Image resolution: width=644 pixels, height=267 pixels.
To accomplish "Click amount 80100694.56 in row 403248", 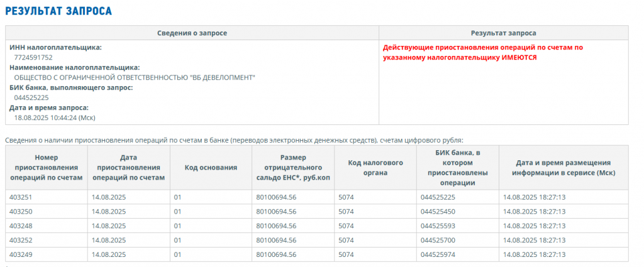I will [276, 226].
